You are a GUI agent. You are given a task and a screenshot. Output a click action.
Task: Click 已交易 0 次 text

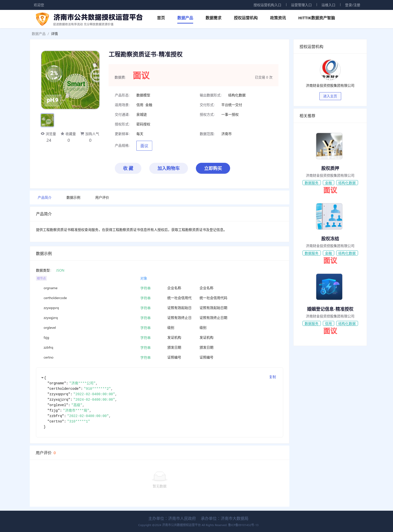264,78
